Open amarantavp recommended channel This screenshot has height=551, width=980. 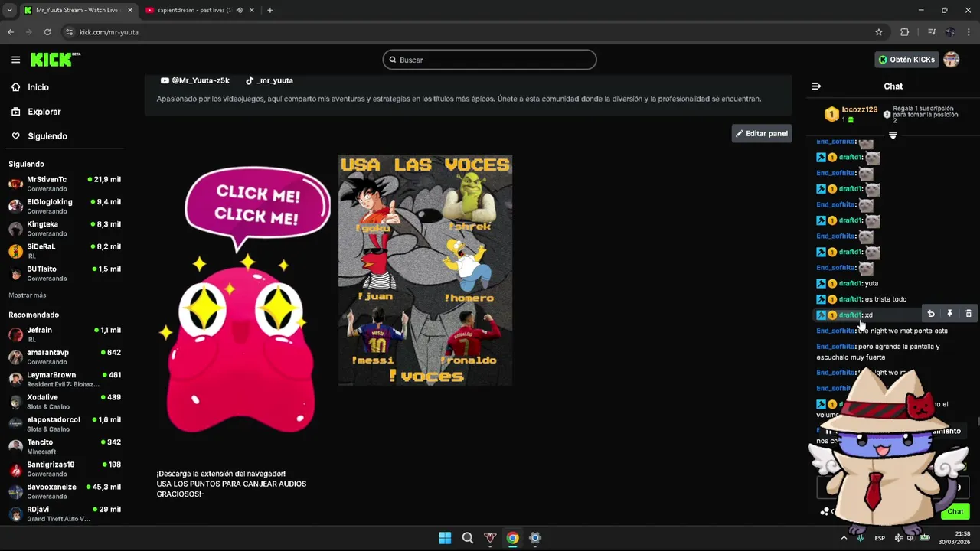pyautogui.click(x=64, y=356)
